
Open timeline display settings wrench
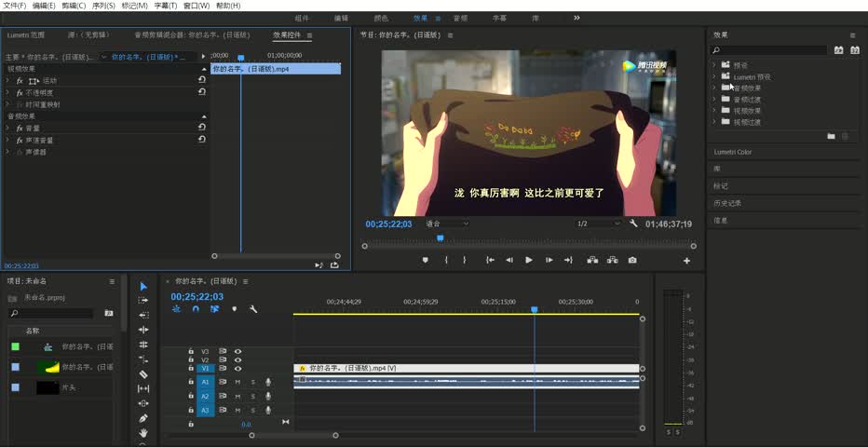coord(253,309)
